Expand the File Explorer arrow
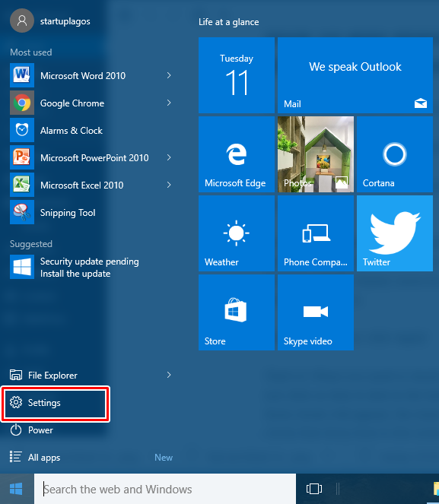Screen dimensions: 439x504 point(169,375)
